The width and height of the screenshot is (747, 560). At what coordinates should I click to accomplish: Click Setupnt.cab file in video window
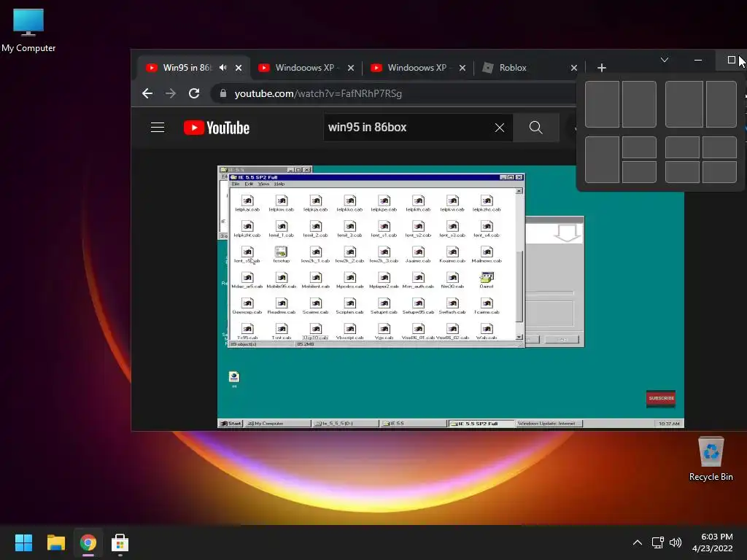click(384, 306)
